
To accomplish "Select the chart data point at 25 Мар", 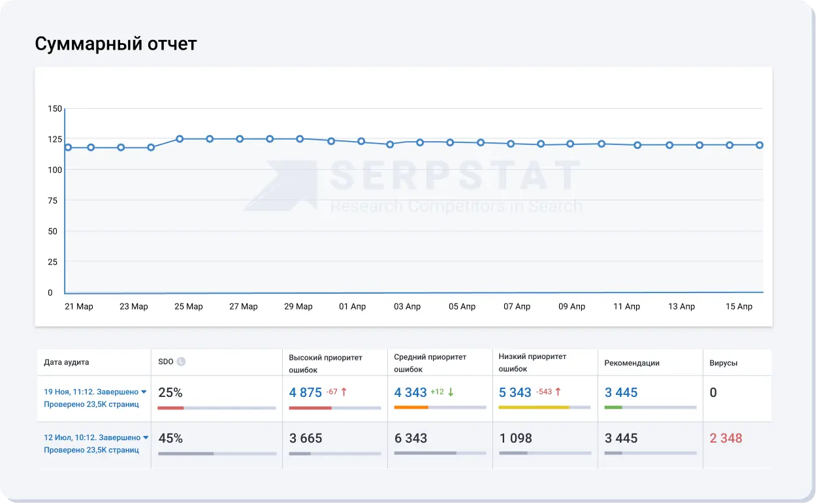I will point(180,139).
